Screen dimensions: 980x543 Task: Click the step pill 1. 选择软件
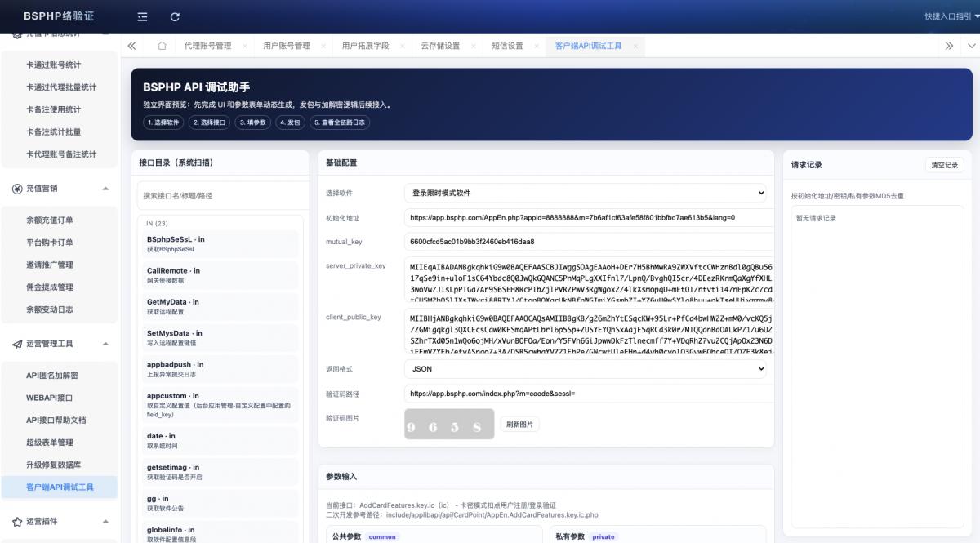tap(163, 122)
